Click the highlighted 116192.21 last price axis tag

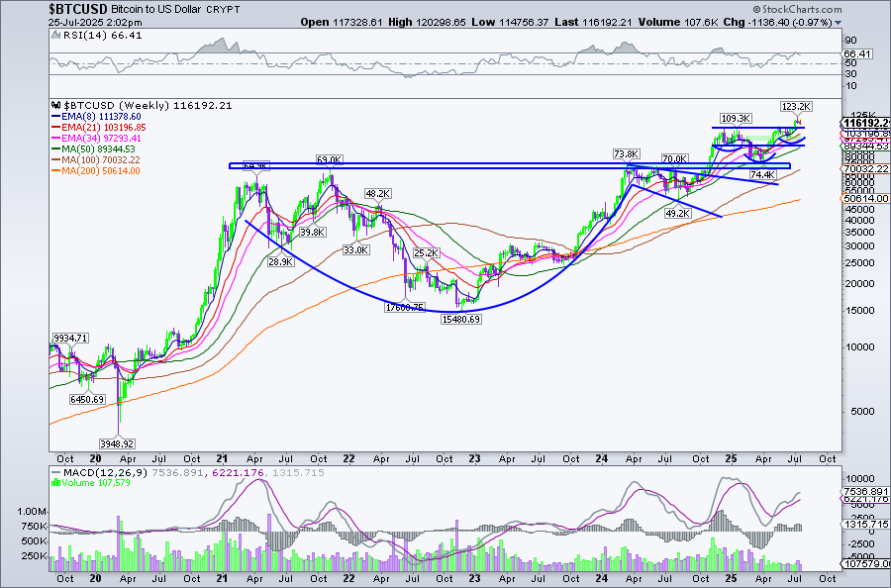click(x=865, y=124)
